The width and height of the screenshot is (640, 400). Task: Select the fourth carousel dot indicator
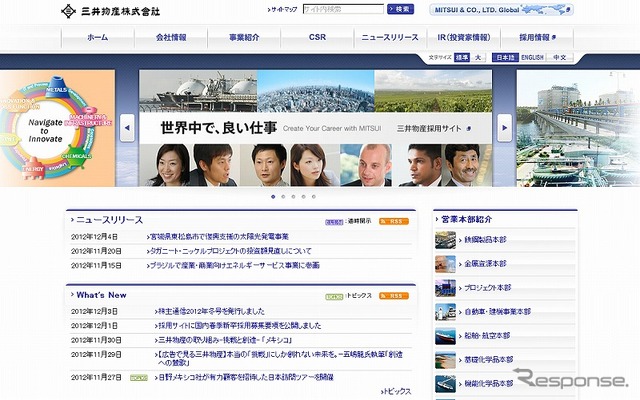click(x=303, y=197)
